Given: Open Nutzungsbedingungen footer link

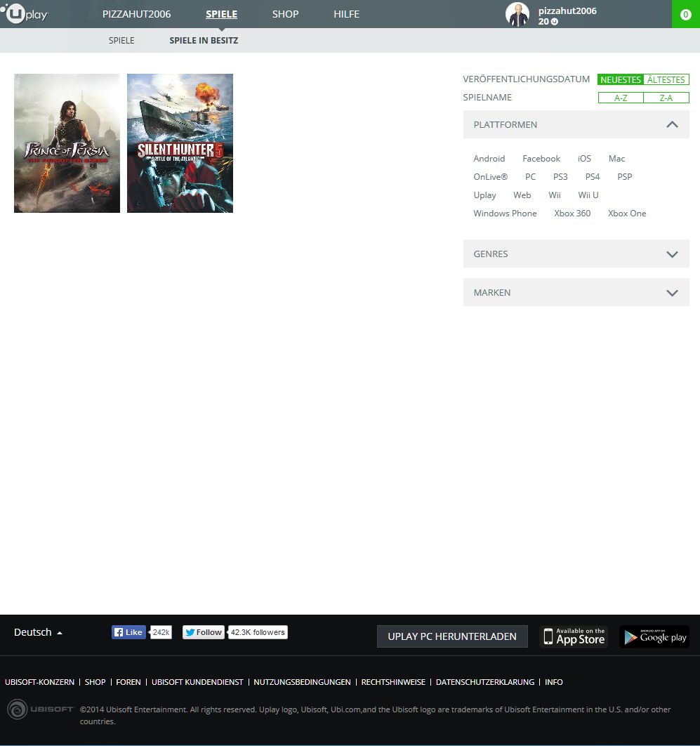Looking at the screenshot, I should 302,682.
